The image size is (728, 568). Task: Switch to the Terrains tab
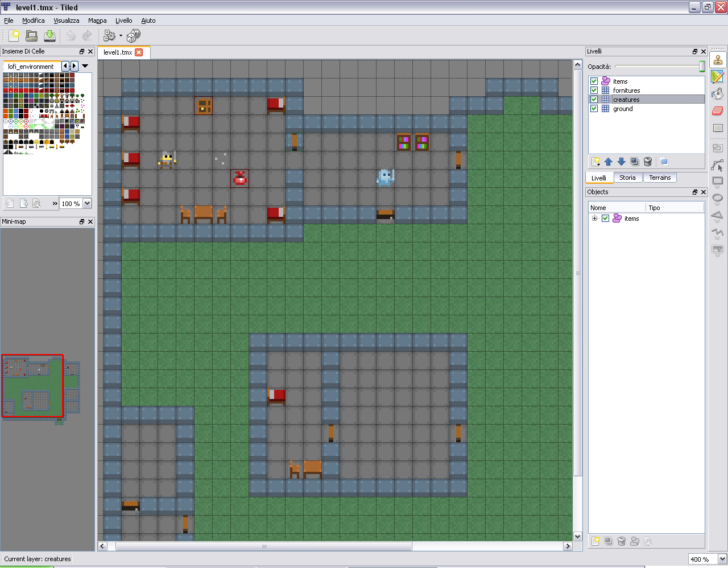point(660,178)
